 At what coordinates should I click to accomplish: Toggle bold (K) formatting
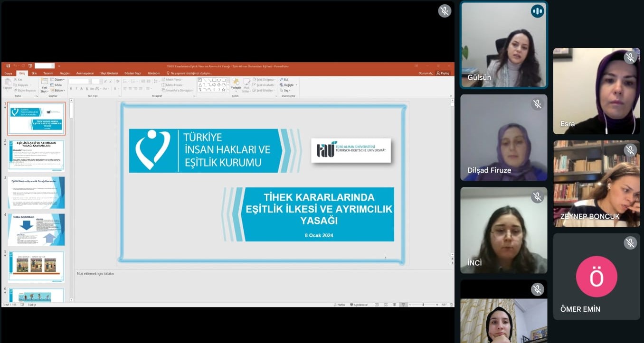click(x=71, y=89)
